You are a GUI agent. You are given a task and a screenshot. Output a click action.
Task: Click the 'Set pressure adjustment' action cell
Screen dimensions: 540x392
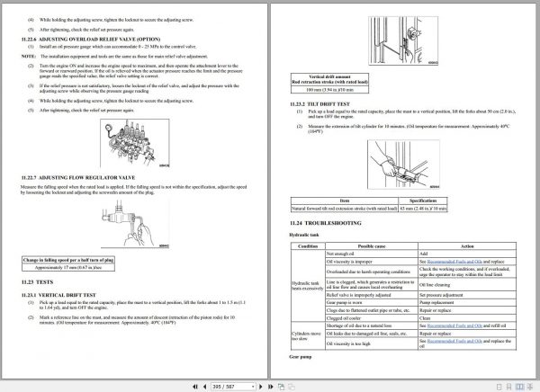coord(467,295)
